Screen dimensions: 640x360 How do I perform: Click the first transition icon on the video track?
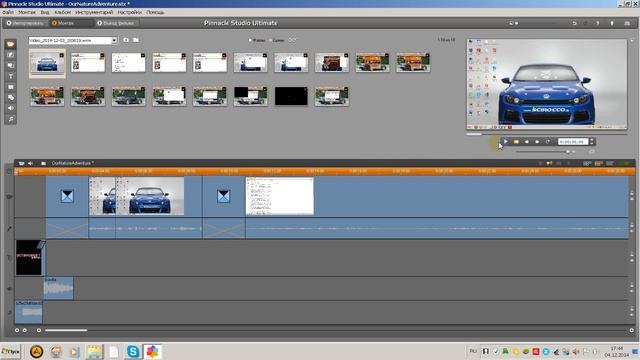[67, 196]
